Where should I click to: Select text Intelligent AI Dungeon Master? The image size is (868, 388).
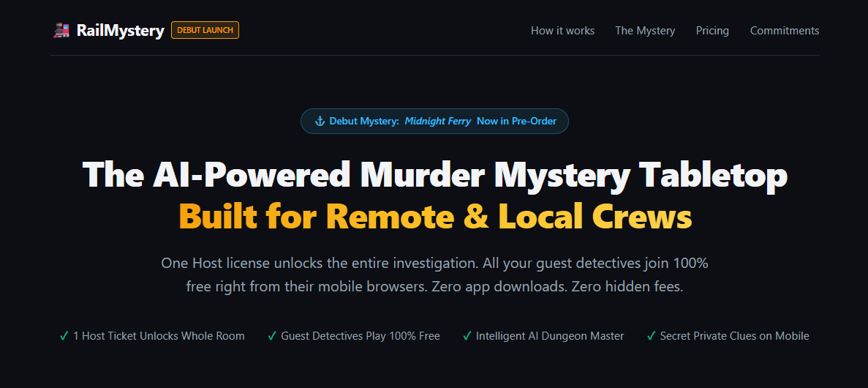click(x=550, y=336)
